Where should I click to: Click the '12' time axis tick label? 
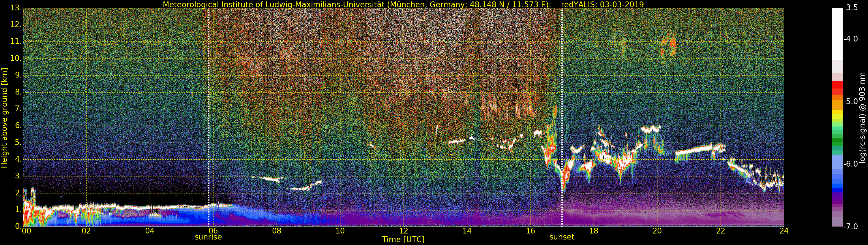click(403, 231)
